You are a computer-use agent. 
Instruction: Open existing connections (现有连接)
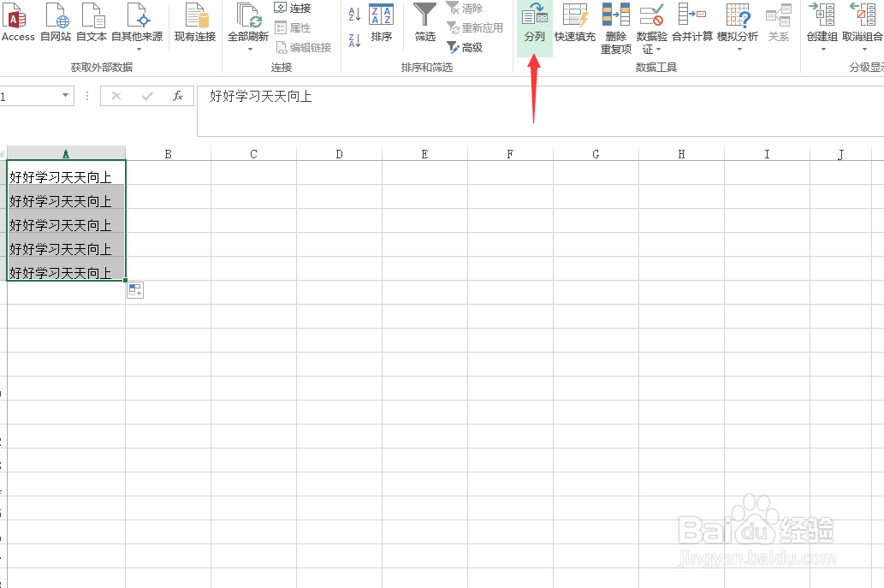point(195,22)
